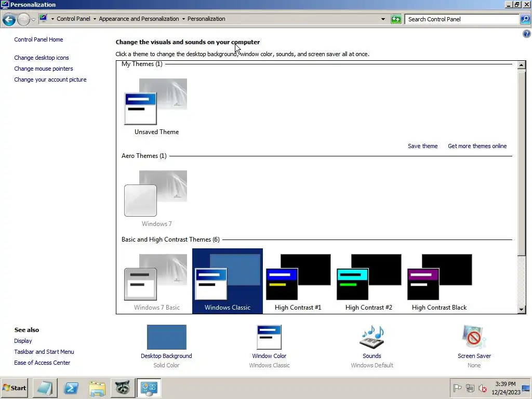Click the green Refresh button
This screenshot has height=399, width=532.
[x=395, y=19]
